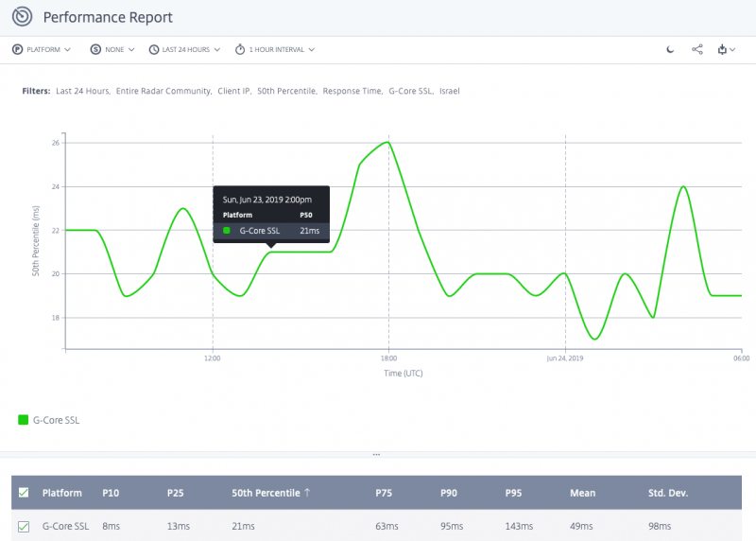
Task: Click the panel resize handle dots
Action: (x=376, y=455)
